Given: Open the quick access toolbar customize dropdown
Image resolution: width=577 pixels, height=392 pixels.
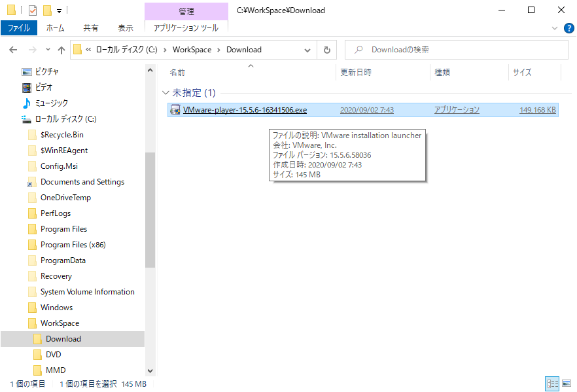Looking at the screenshot, I should tap(59, 11).
